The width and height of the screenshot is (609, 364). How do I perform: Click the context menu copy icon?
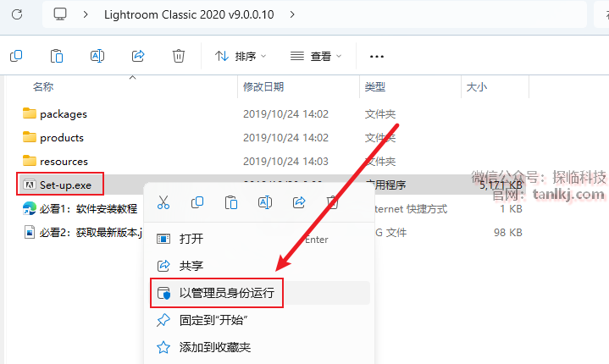pyautogui.click(x=197, y=202)
